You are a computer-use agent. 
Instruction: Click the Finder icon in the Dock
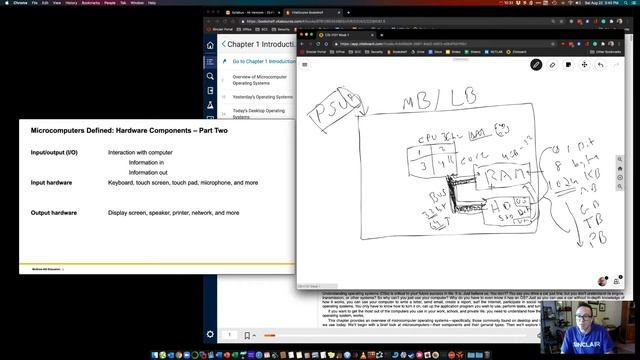[x=155, y=355]
